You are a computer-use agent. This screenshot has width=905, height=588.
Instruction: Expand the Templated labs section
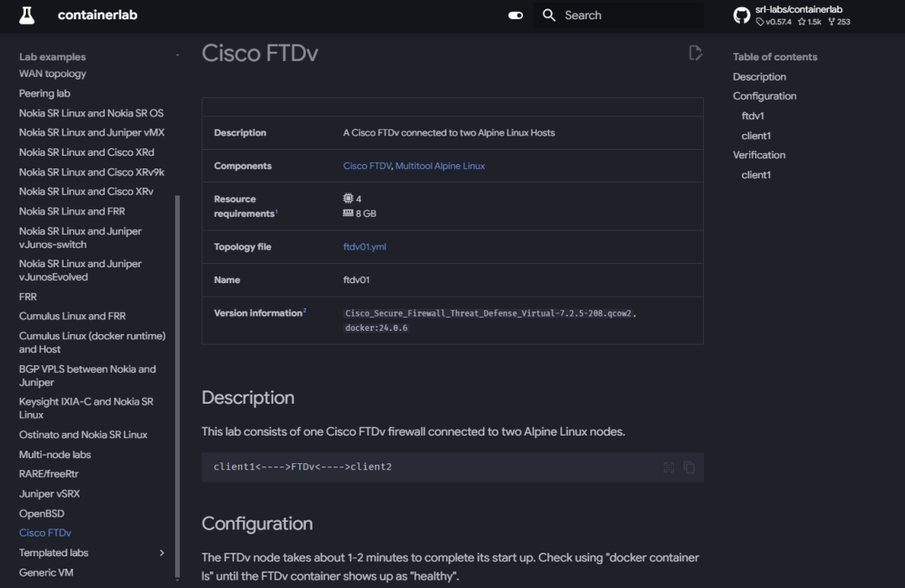tap(162, 553)
